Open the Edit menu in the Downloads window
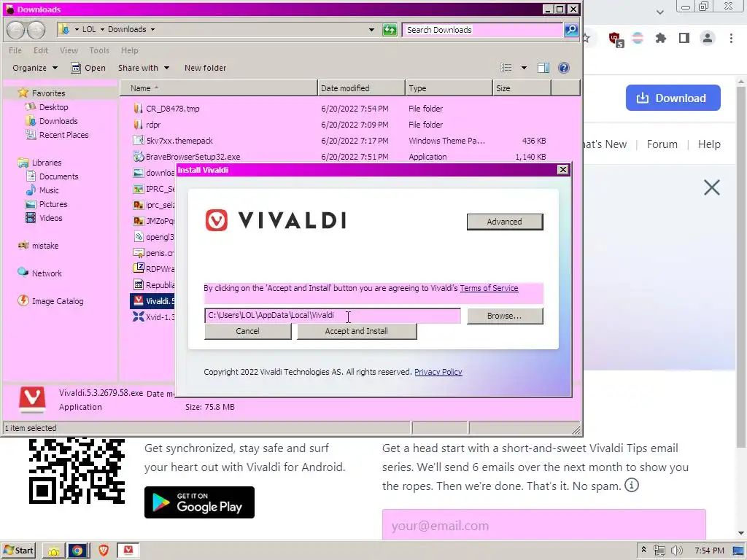The width and height of the screenshot is (747, 560). click(x=41, y=50)
